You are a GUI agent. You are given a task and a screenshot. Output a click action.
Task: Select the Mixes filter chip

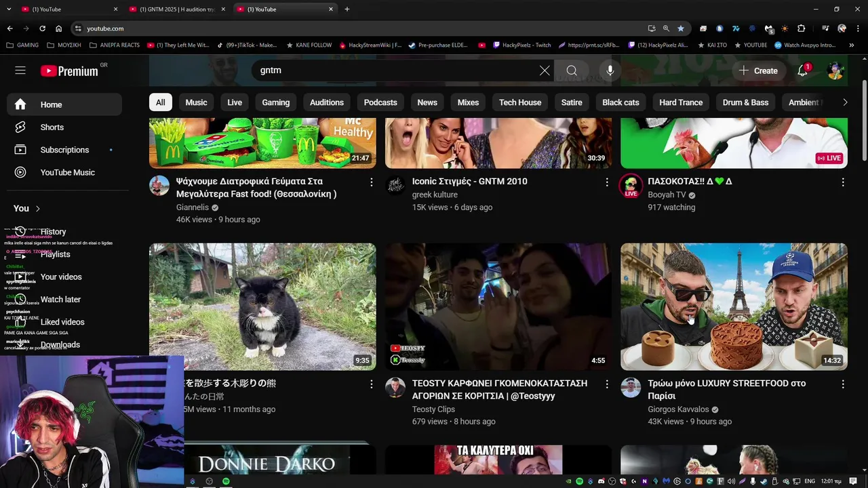[468, 102]
